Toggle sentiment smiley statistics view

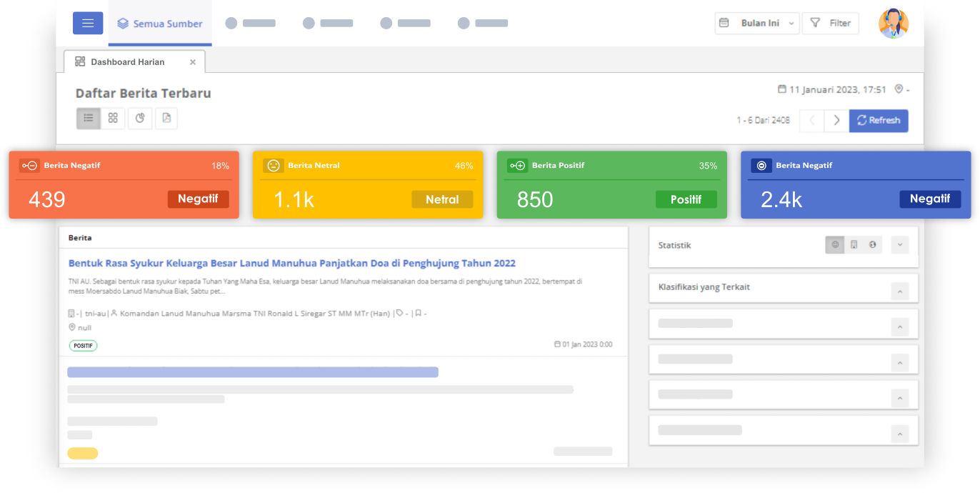coord(835,245)
